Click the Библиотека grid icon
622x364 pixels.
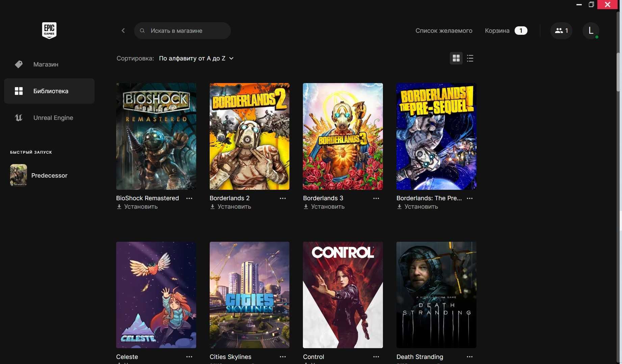coord(19,91)
